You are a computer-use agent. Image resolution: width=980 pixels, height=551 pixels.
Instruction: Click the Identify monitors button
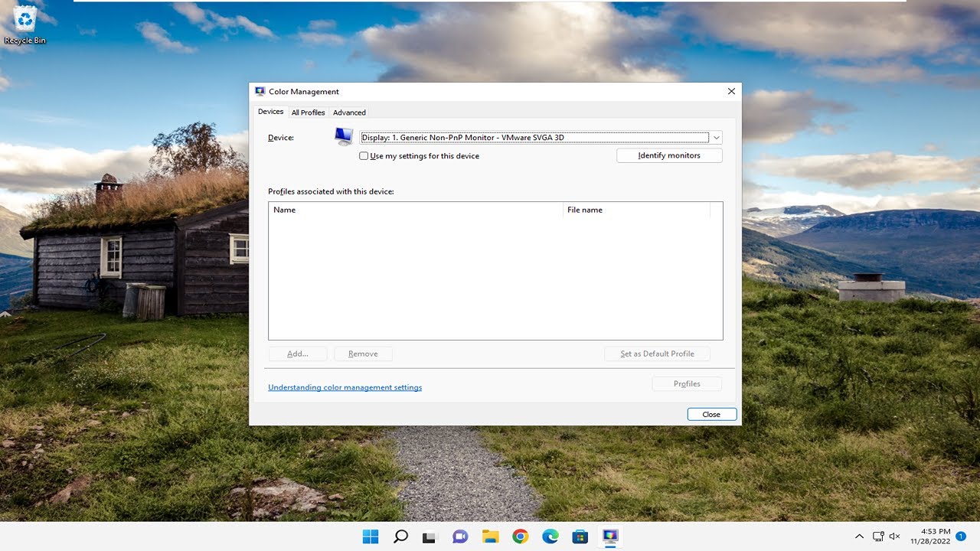coord(669,155)
